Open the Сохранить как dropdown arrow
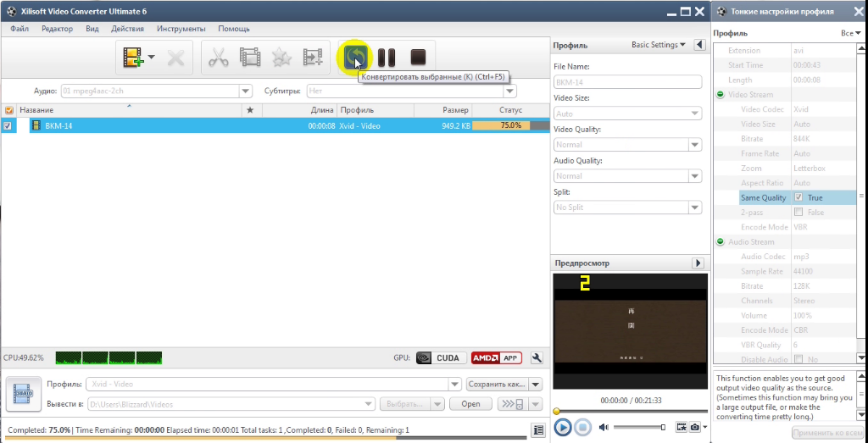 [536, 384]
